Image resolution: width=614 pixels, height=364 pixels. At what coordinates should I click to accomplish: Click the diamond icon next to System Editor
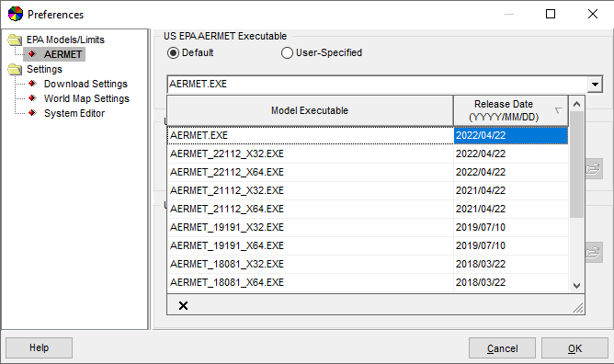tap(33, 113)
